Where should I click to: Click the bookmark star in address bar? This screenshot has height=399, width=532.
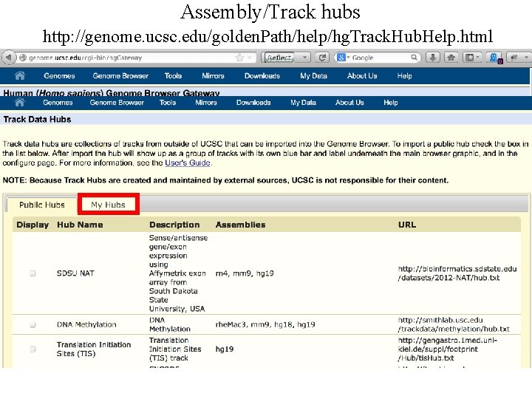click(x=240, y=58)
